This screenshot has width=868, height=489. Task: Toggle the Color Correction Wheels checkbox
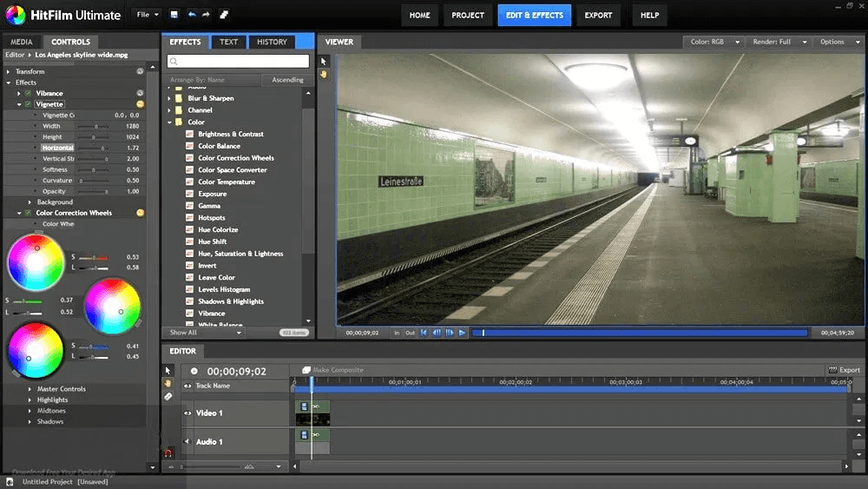[29, 213]
